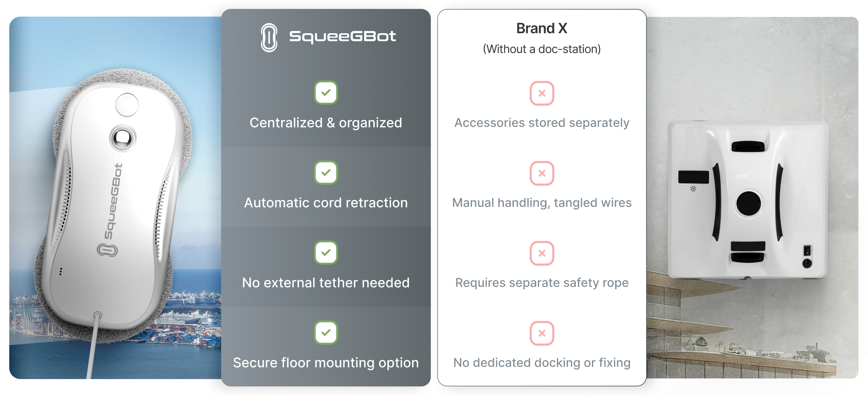Image resolution: width=868 pixels, height=396 pixels.
Task: Click the No external tether needed text
Action: click(x=326, y=283)
